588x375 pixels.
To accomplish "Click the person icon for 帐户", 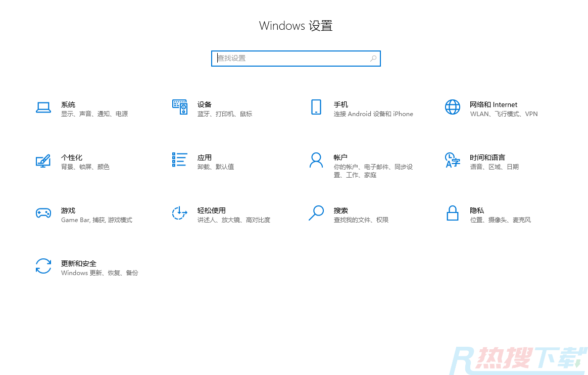I will 316,160.
